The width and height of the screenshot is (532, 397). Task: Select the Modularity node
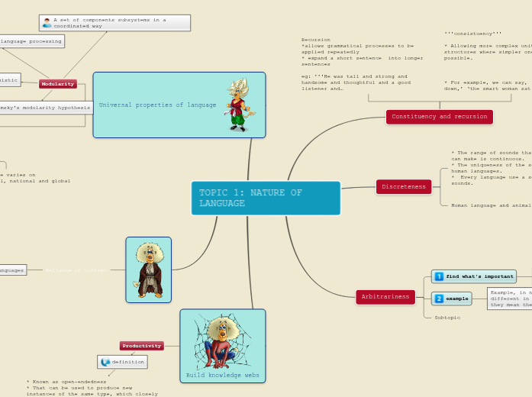(58, 84)
